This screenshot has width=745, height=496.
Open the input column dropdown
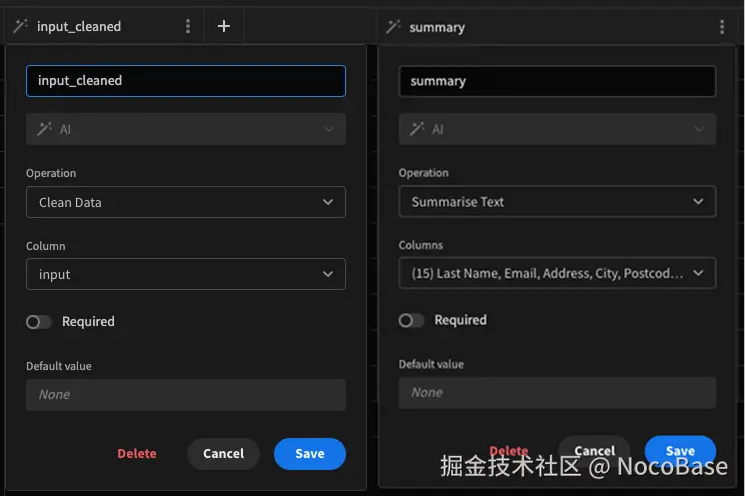coord(186,274)
